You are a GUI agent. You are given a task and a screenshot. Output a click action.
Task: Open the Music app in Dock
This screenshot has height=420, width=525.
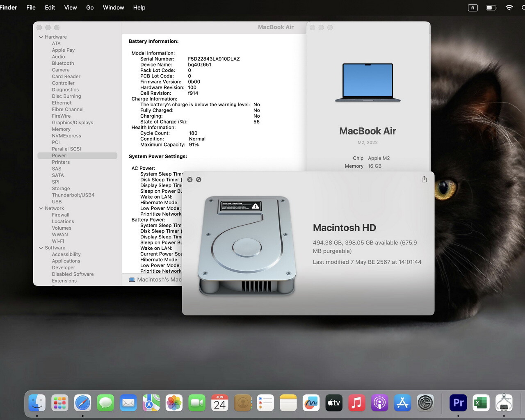(357, 403)
